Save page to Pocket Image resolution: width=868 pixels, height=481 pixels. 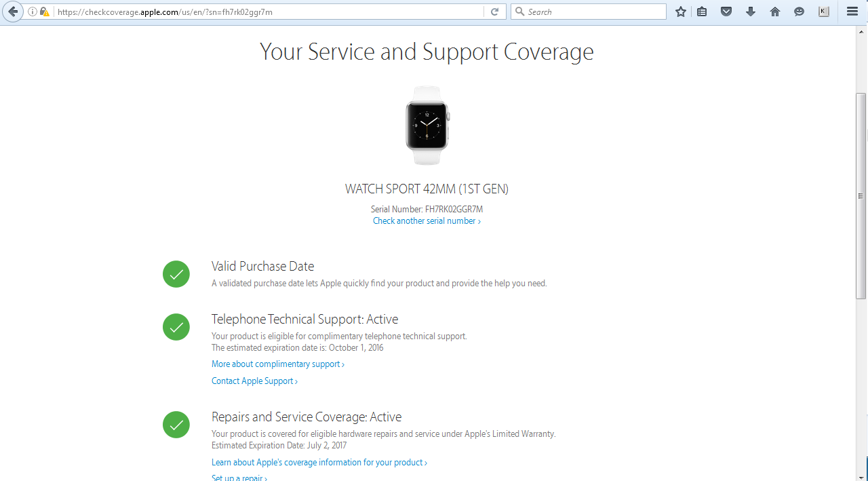point(726,12)
